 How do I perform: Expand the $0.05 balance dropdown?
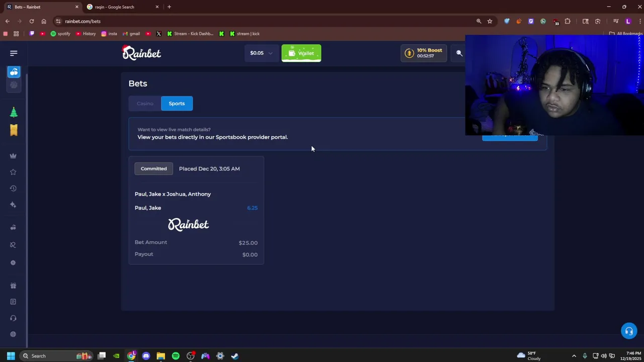(x=262, y=53)
